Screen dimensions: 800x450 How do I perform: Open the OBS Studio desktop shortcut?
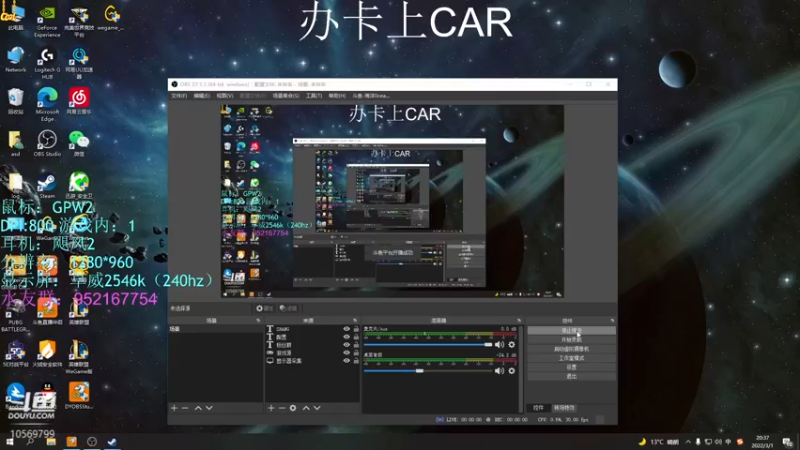coord(47,143)
